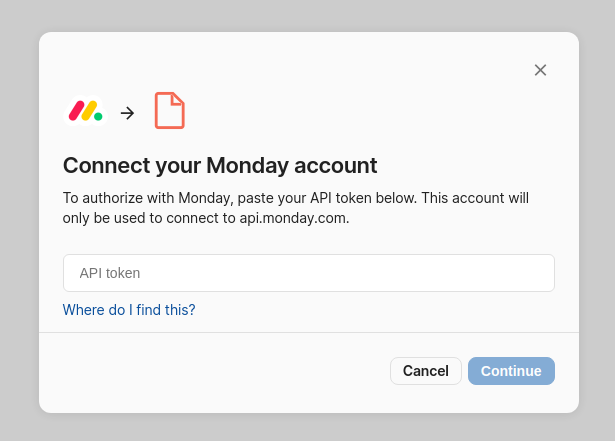Dismiss the Monday connection modal via X
Image resolution: width=615 pixels, height=441 pixels.
[x=540, y=70]
